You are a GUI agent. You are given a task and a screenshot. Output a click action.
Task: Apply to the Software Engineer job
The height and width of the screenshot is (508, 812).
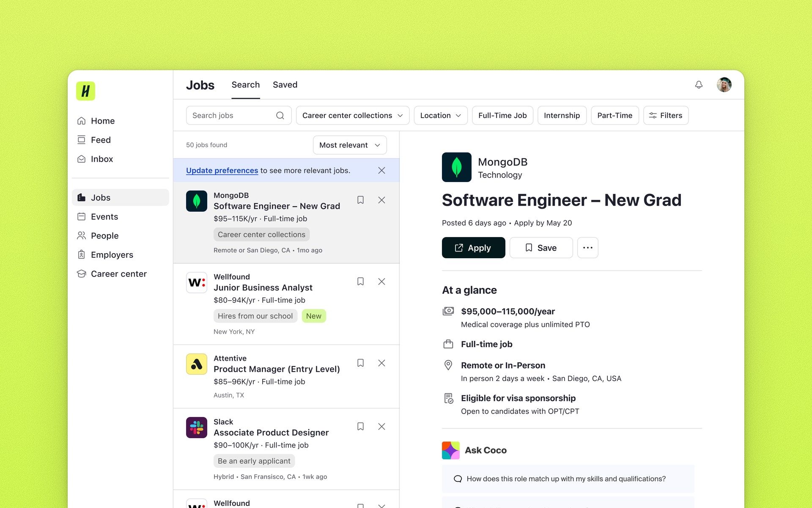(474, 248)
